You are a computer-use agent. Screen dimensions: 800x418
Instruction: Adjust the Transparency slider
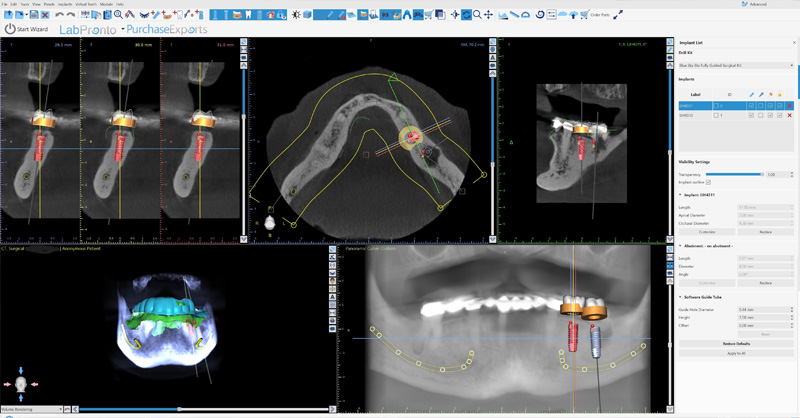coord(734,175)
